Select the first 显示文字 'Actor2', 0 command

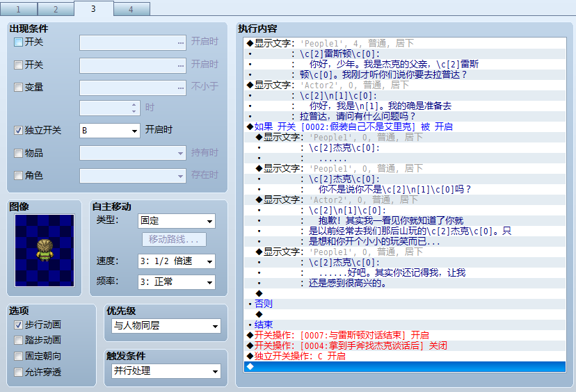404,85
